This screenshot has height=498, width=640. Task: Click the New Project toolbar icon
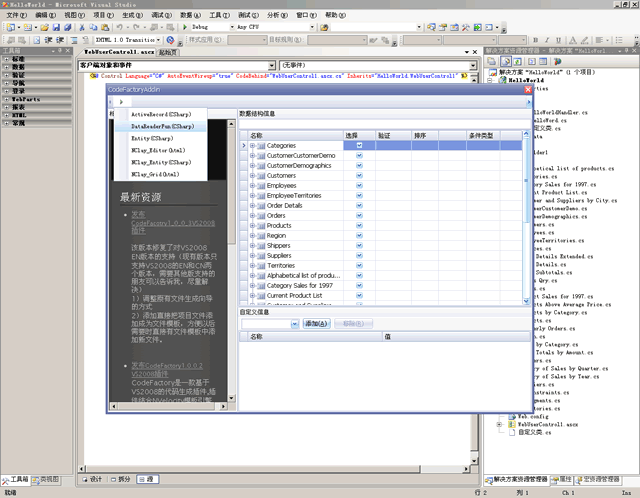(x=11, y=27)
